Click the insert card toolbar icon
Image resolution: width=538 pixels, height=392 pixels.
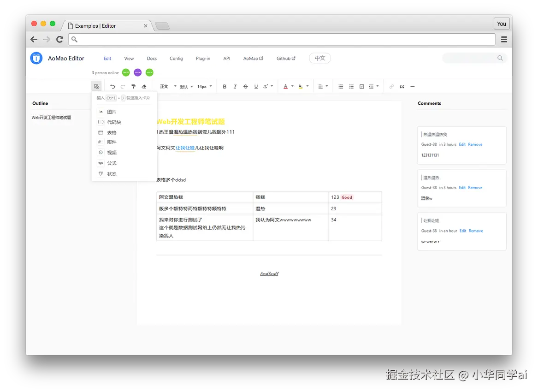point(96,87)
